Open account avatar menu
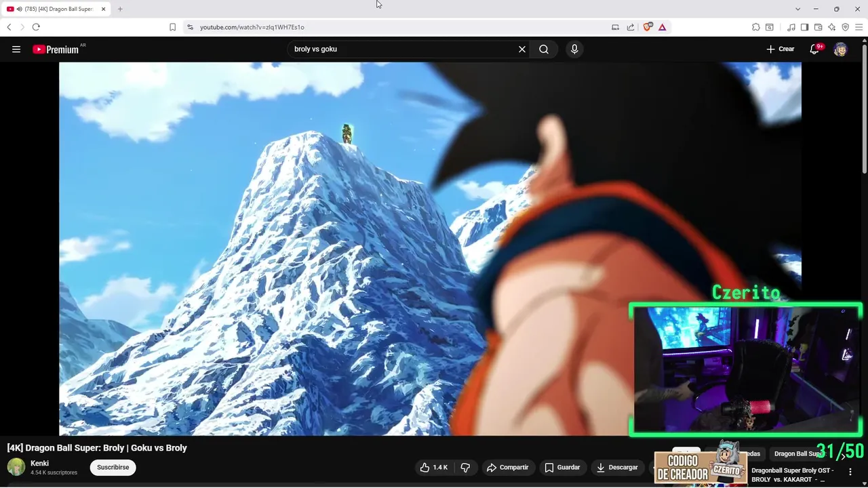Image resolution: width=868 pixels, height=488 pixels. point(840,49)
